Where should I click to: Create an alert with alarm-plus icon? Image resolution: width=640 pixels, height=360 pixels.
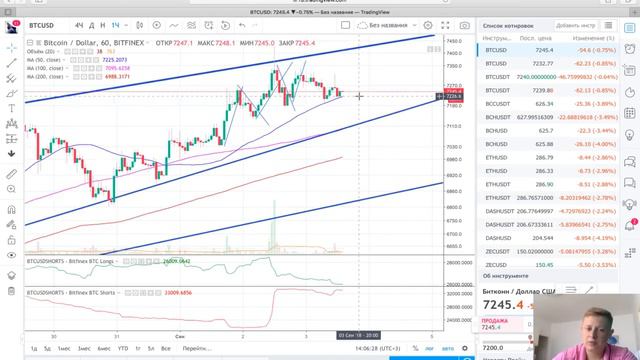(209, 25)
